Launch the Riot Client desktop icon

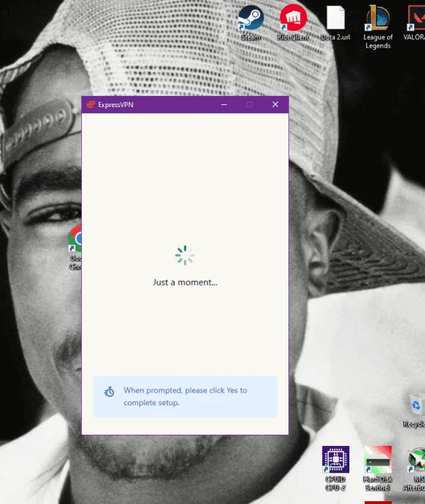coord(293,22)
